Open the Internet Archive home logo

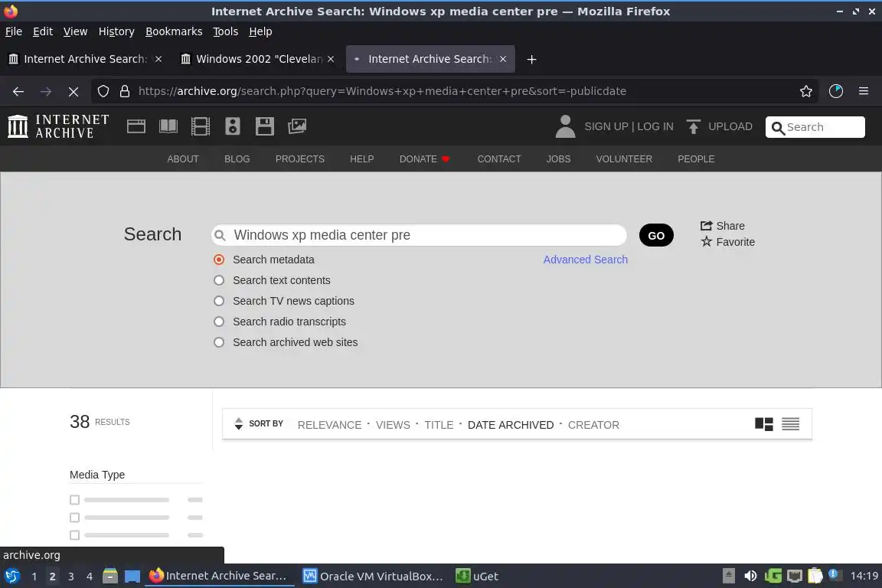click(58, 126)
